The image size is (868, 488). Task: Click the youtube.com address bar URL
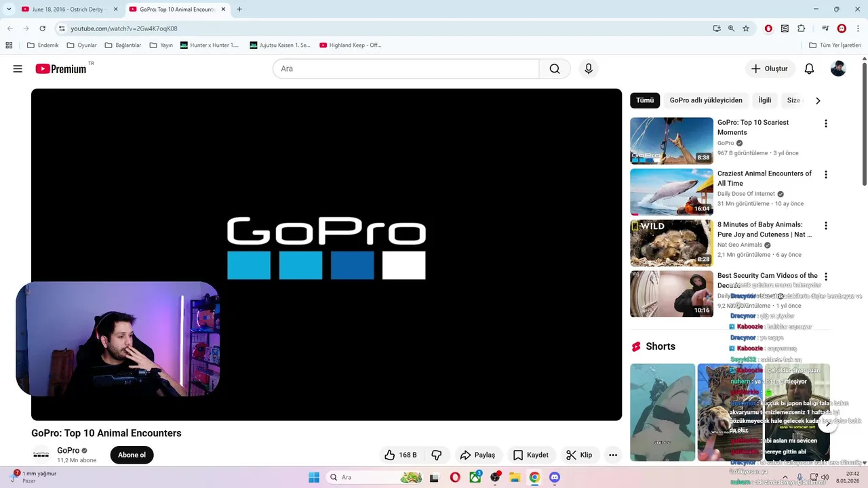[124, 28]
